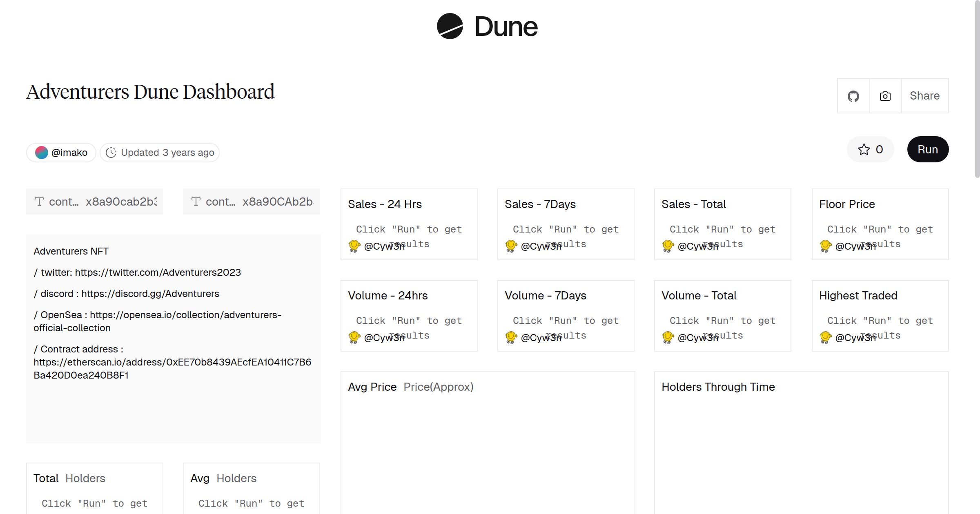Open the @imako profile badge
Viewport: 980px width, 514px height.
point(60,152)
